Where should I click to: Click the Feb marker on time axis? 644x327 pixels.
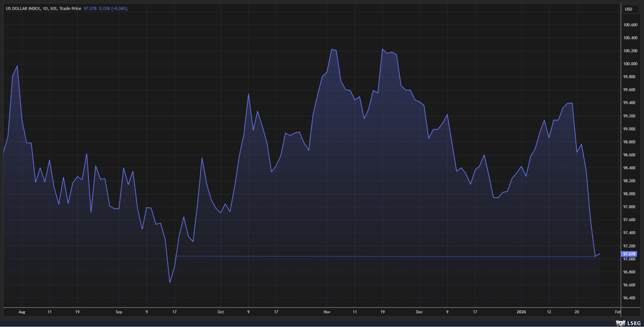(617, 312)
